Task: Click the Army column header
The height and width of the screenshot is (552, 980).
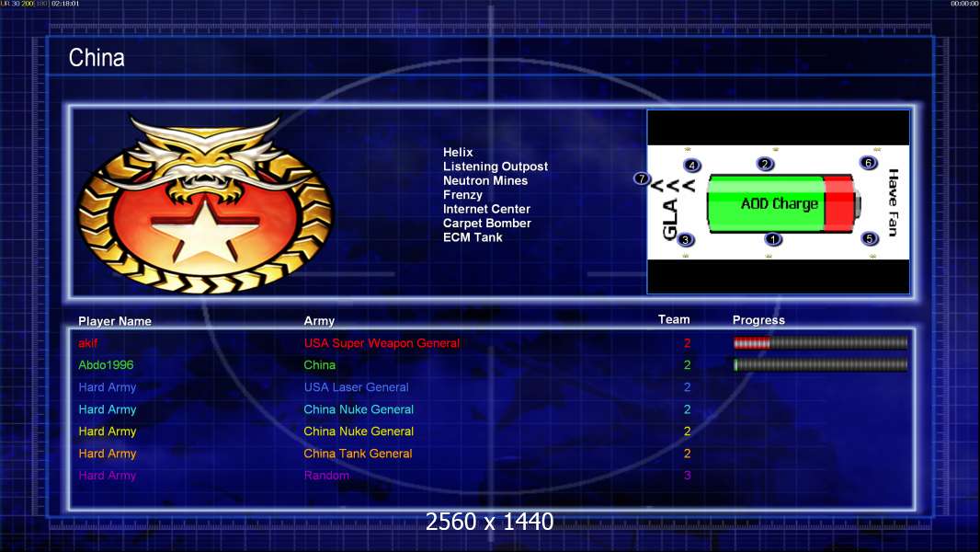Action: tap(319, 321)
